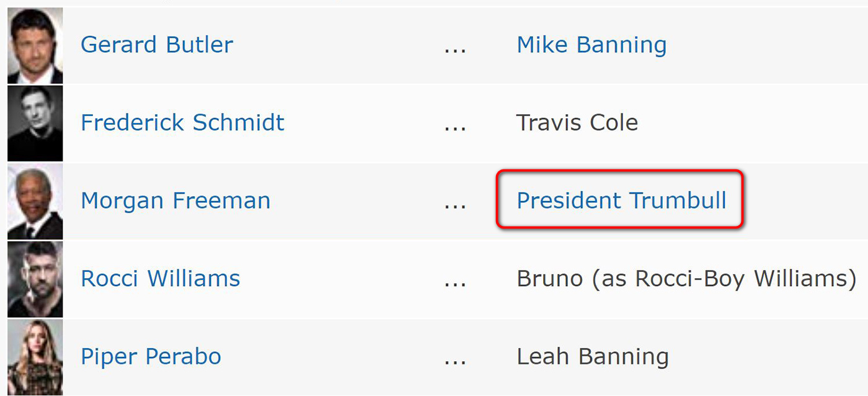Click the highlighted President Trumbull link
Screen dimensions: 868x396
tap(621, 201)
